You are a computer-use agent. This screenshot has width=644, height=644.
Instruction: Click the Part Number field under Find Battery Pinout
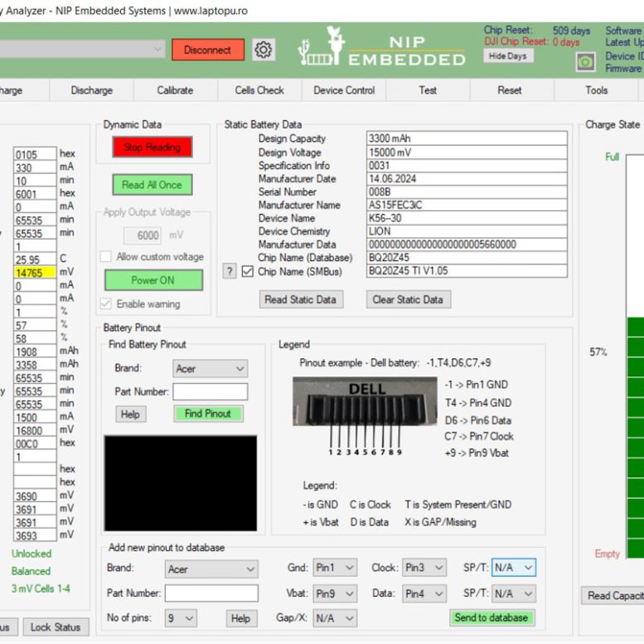(210, 391)
